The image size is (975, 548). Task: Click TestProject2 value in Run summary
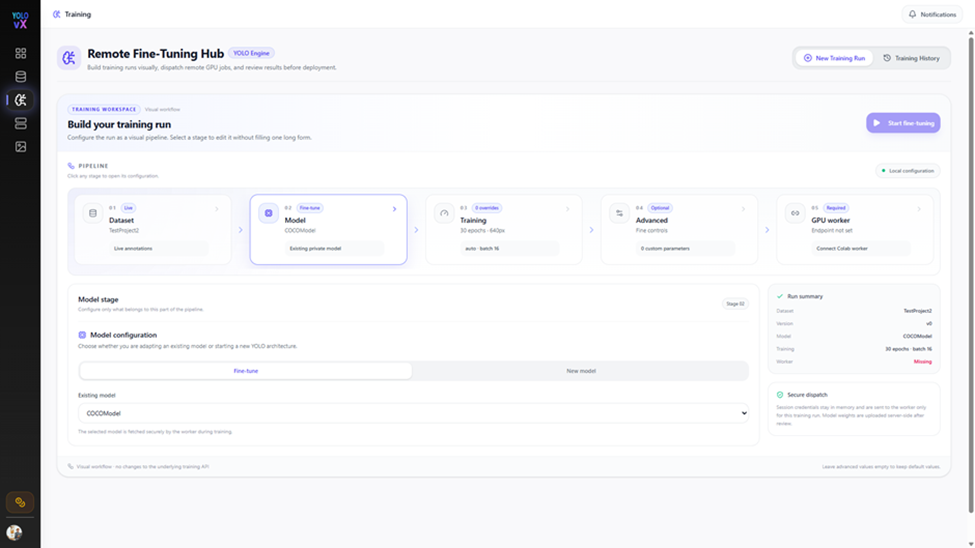917,310
